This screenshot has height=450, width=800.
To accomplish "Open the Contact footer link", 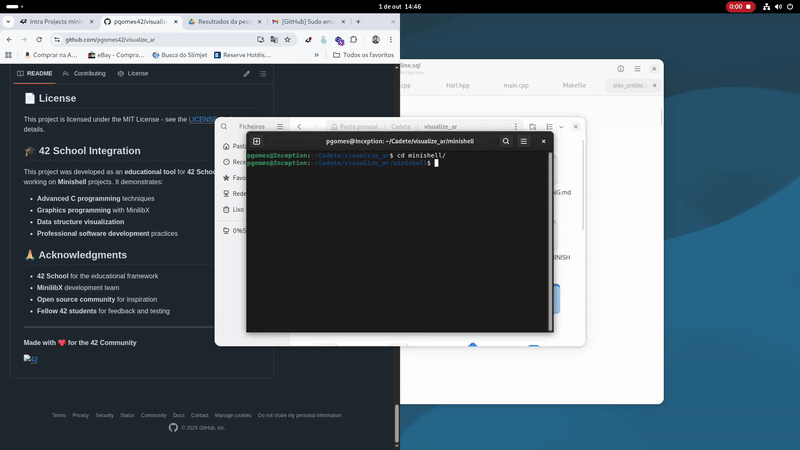I will [x=199, y=415].
